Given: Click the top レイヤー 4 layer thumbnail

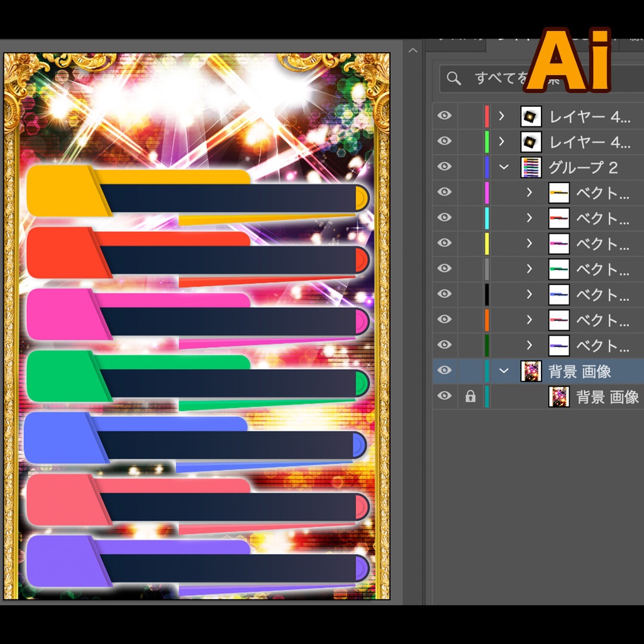Looking at the screenshot, I should tap(530, 116).
